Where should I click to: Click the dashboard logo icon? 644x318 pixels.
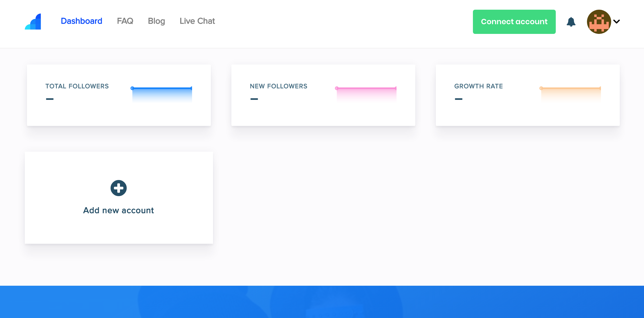click(33, 21)
